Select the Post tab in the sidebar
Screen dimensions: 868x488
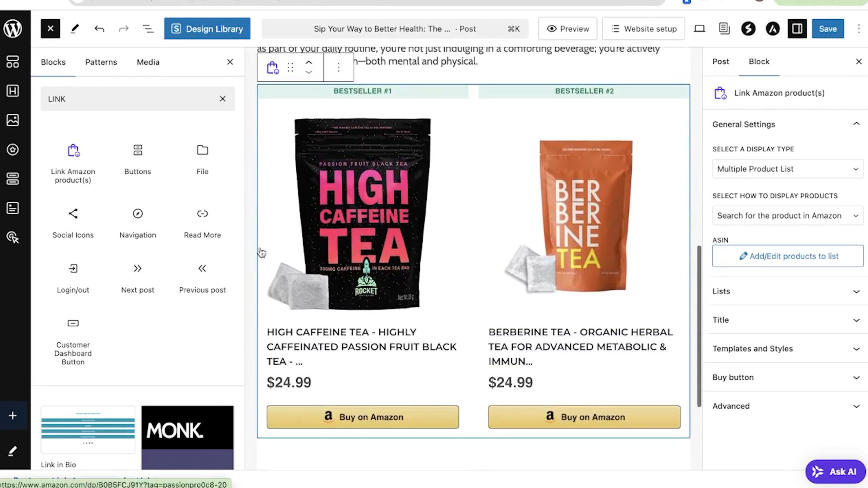(x=721, y=61)
